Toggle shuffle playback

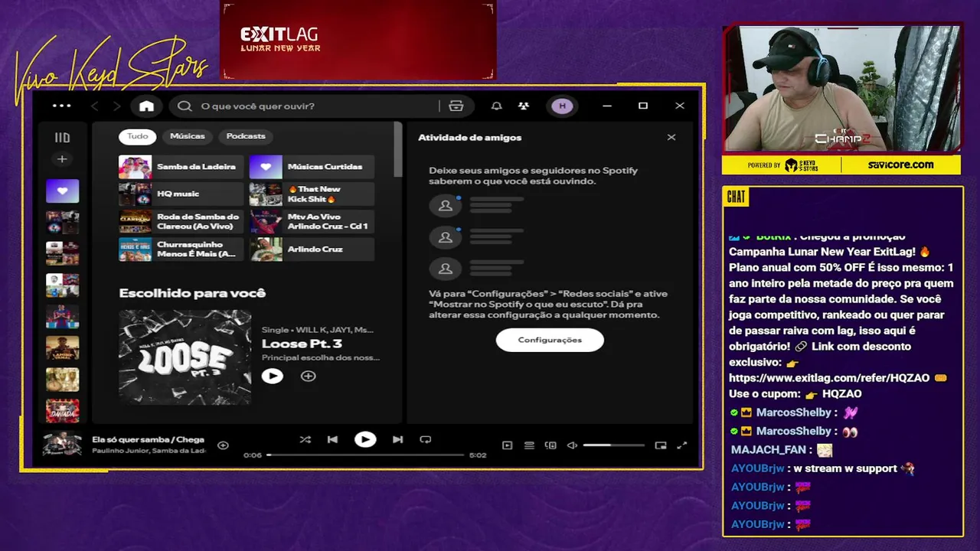[x=305, y=439]
